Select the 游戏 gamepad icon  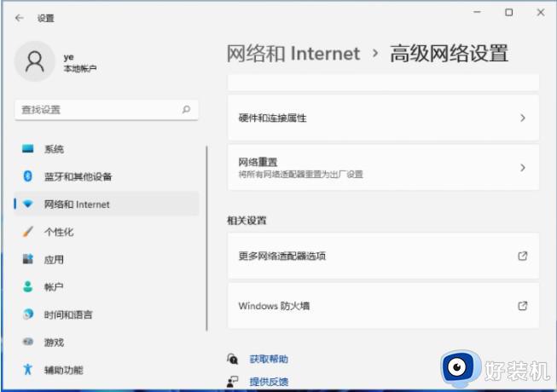[x=27, y=342]
